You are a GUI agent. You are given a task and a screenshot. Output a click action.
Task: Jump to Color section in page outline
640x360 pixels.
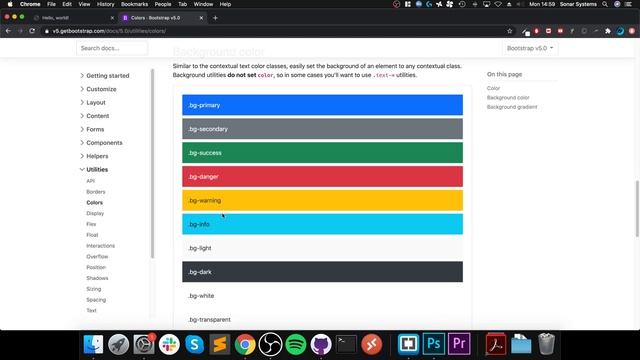[x=493, y=88]
